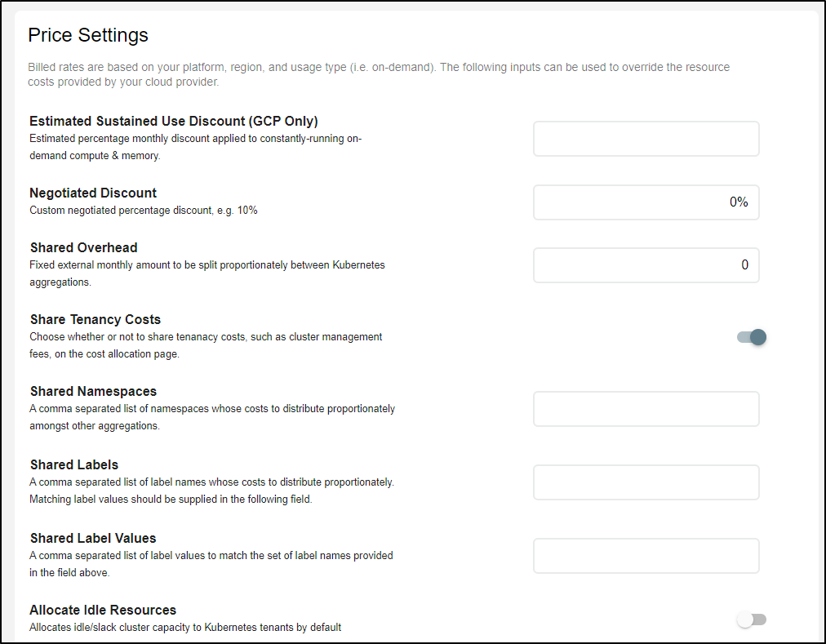Click the Negotiated Discount input showing 0%
This screenshot has width=826, height=644.
coord(646,202)
